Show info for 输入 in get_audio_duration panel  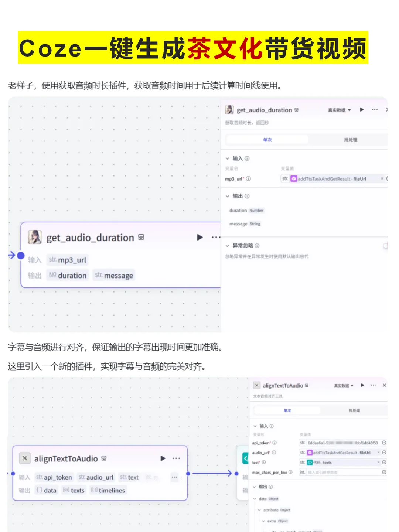247,158
